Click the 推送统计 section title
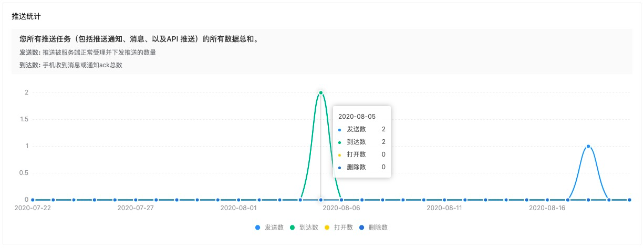 pyautogui.click(x=26, y=16)
